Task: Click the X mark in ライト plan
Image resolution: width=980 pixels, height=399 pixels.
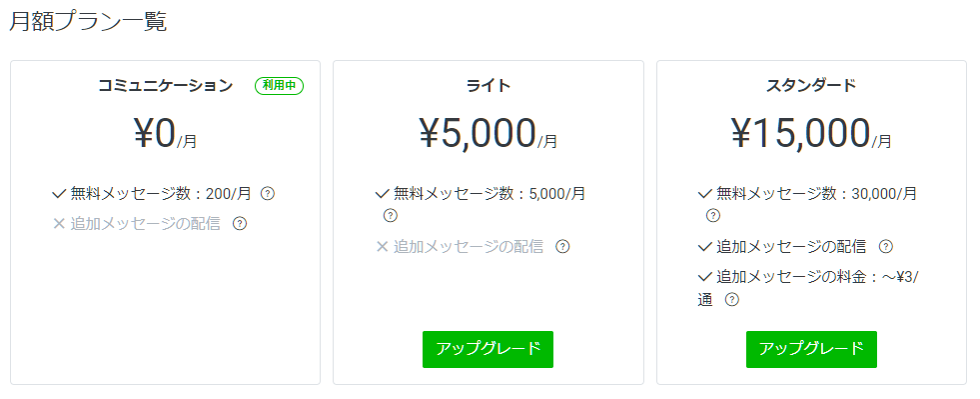Action: (x=383, y=246)
